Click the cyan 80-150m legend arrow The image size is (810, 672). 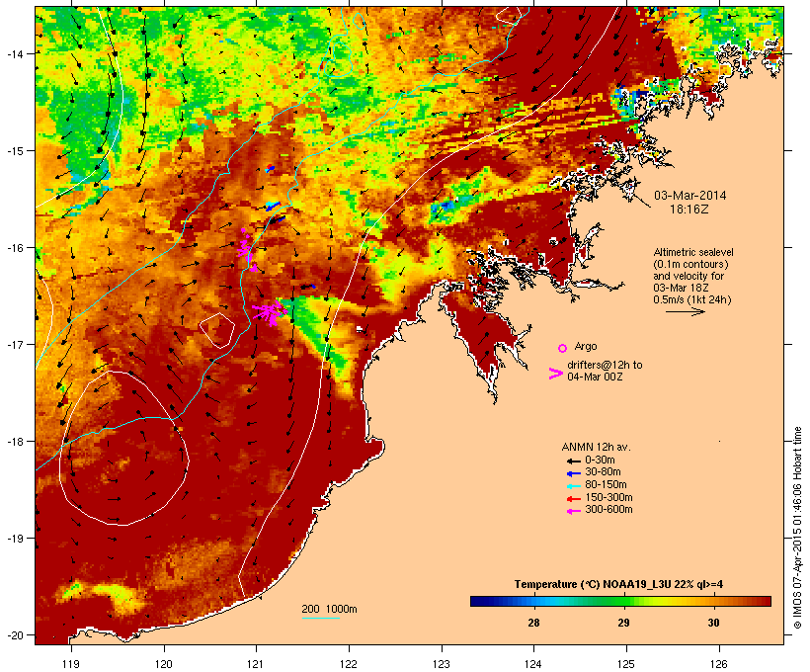pyautogui.click(x=574, y=486)
